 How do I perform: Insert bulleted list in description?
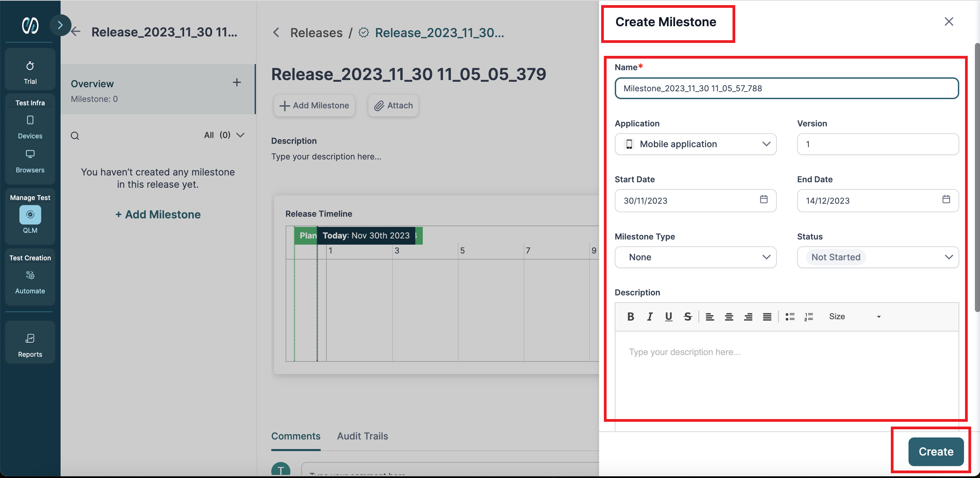tap(790, 317)
